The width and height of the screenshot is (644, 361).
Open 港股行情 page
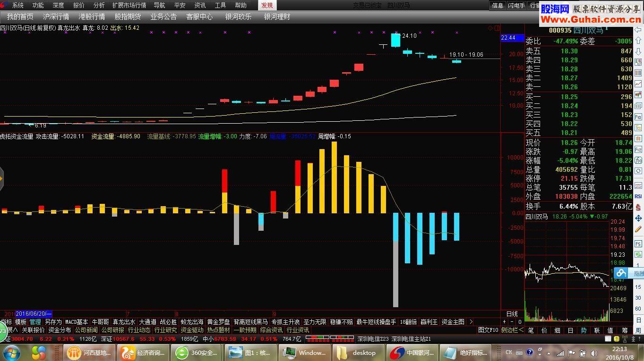92,17
